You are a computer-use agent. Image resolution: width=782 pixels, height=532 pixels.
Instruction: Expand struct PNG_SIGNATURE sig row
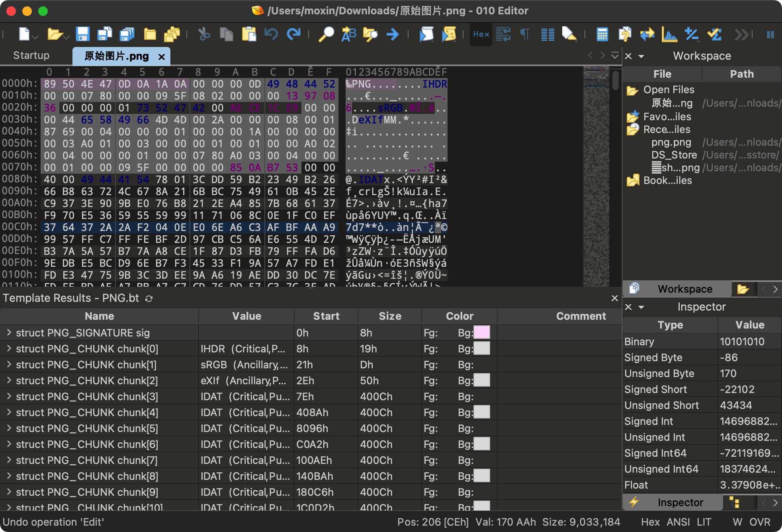pos(9,332)
